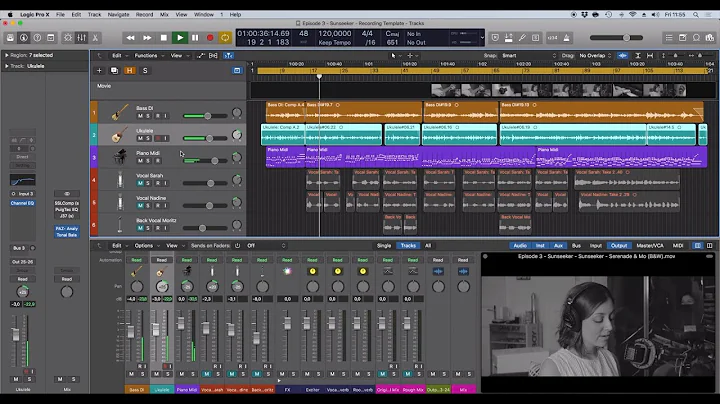Expand the Track Ukulele disclosure triangle
The height and width of the screenshot is (404, 720).
pos(6,66)
